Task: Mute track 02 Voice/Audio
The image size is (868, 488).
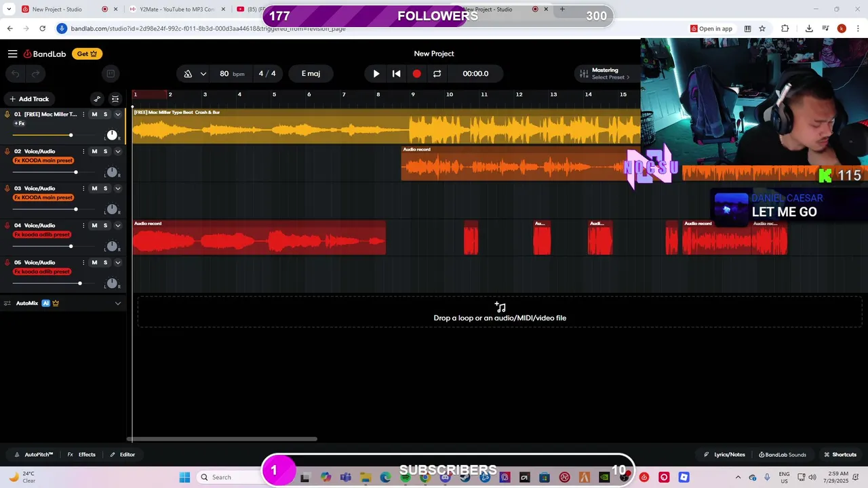Action: tap(94, 152)
